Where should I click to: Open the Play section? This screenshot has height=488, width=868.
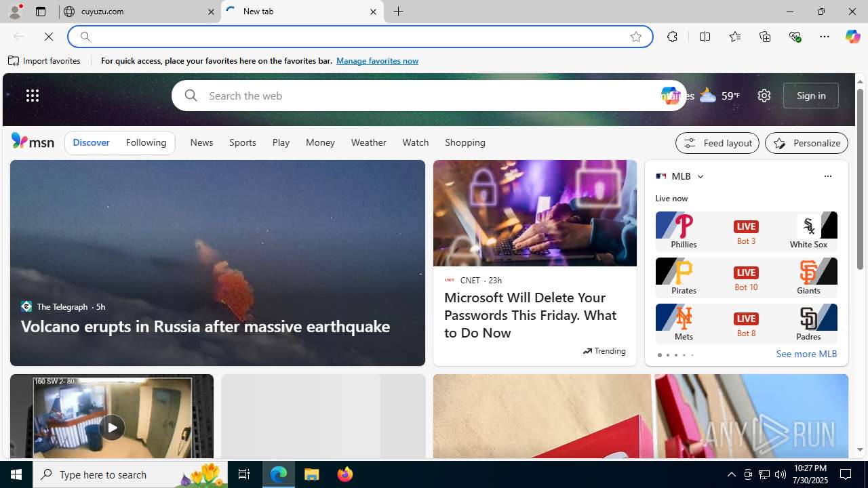pyautogui.click(x=281, y=143)
